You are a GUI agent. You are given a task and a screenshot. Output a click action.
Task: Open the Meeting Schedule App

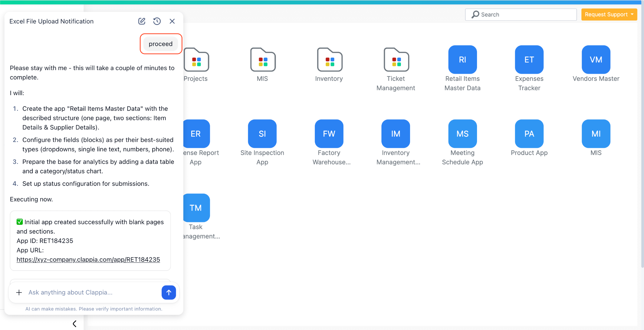[462, 133]
